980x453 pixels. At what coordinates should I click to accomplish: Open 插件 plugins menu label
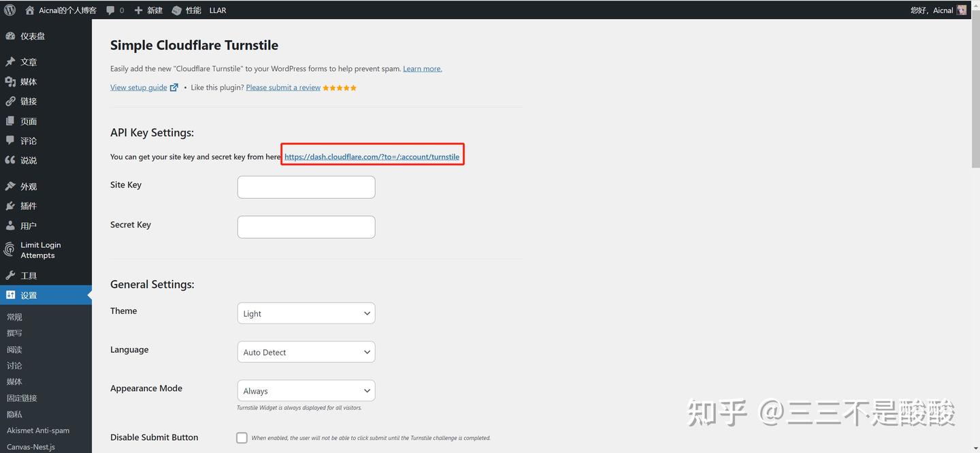[x=29, y=206]
